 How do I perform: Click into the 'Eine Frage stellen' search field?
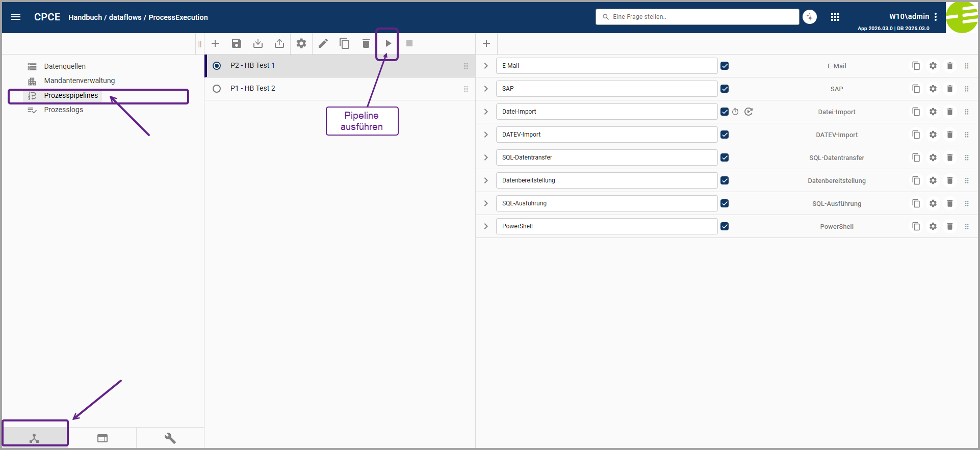click(x=697, y=17)
